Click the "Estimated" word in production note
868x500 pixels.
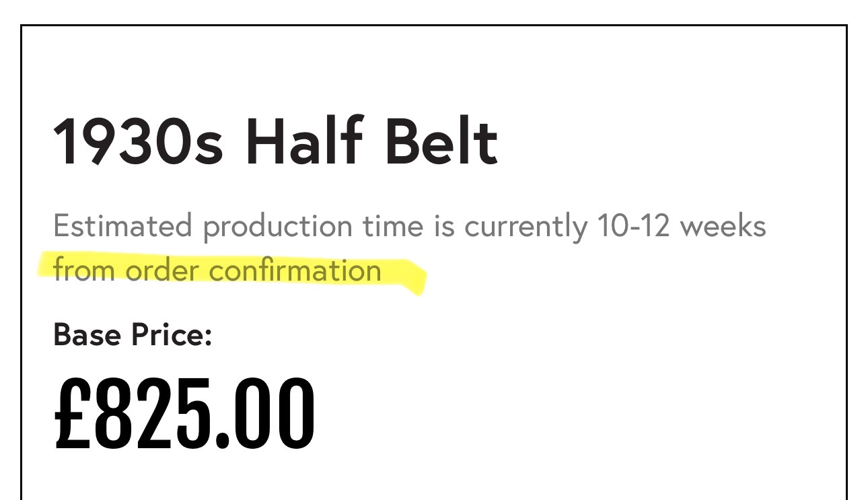(122, 226)
